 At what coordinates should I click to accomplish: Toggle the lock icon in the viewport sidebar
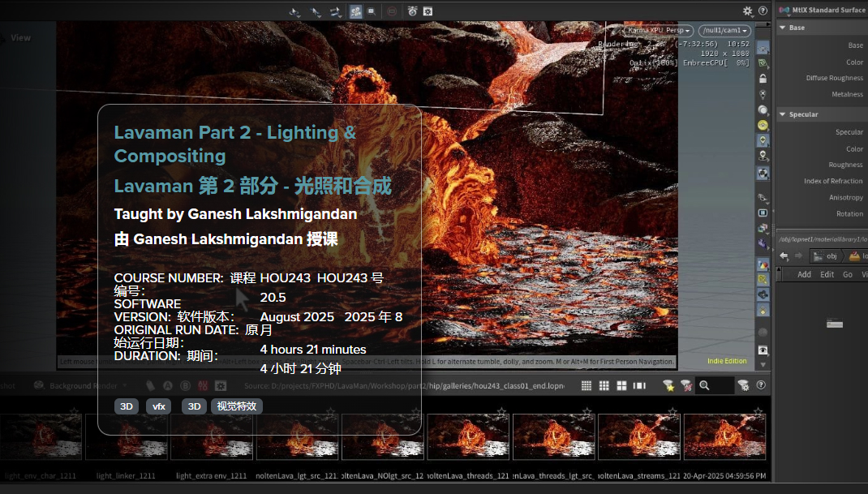pyautogui.click(x=763, y=79)
